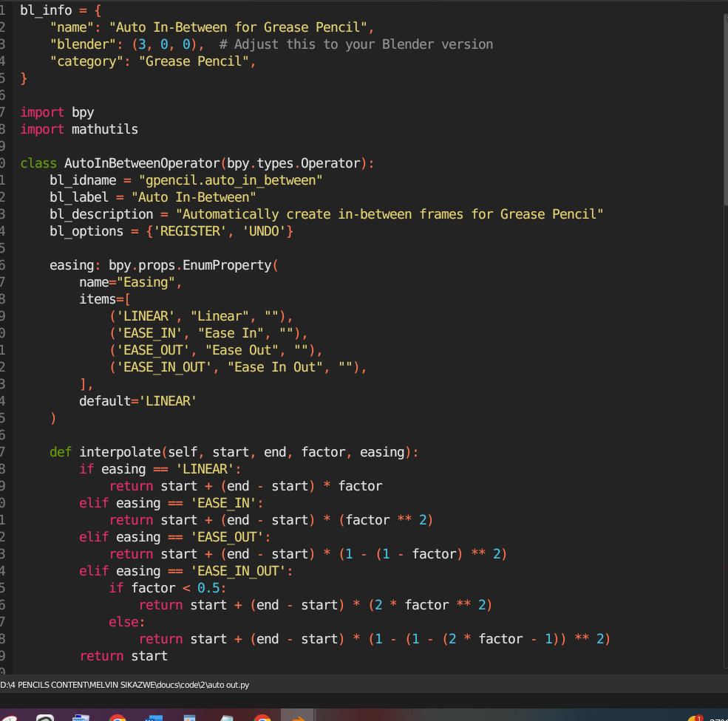Place cursor on "if easing == 'LINEAR':"
The image size is (728, 721).
pyautogui.click(x=160, y=469)
